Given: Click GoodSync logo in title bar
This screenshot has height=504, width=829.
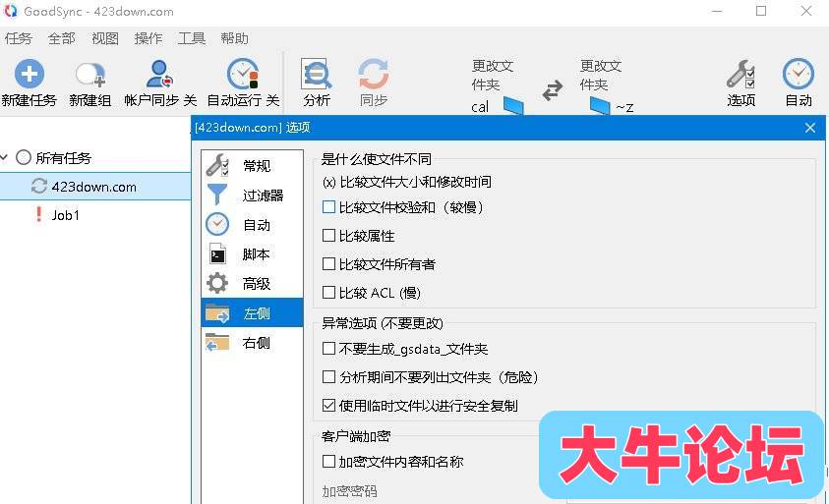Looking at the screenshot, I should (10, 11).
